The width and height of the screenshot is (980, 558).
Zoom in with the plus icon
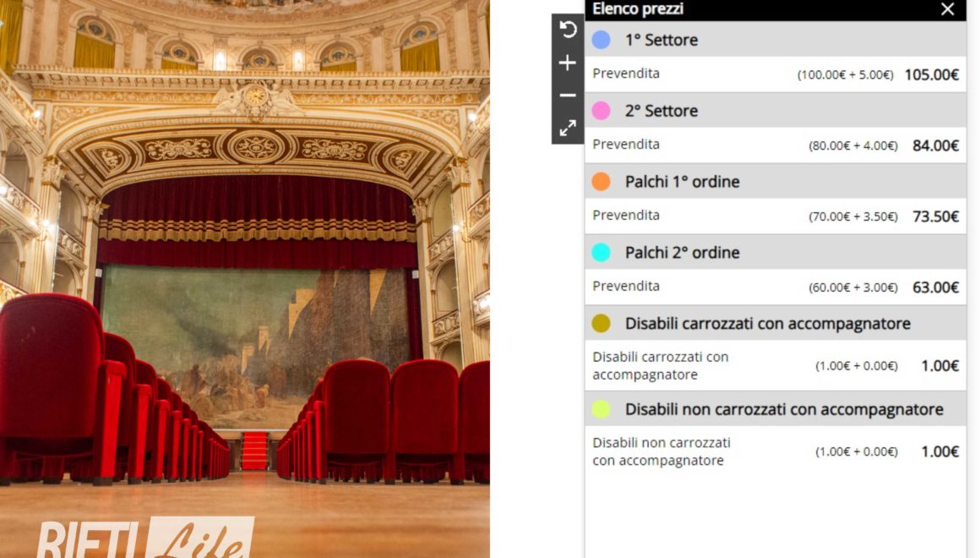point(568,63)
